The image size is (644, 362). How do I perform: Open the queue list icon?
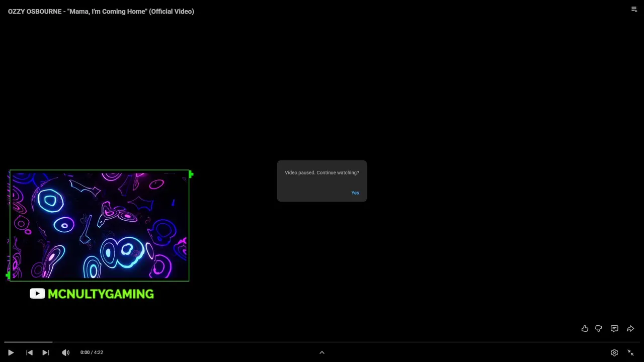pyautogui.click(x=634, y=9)
